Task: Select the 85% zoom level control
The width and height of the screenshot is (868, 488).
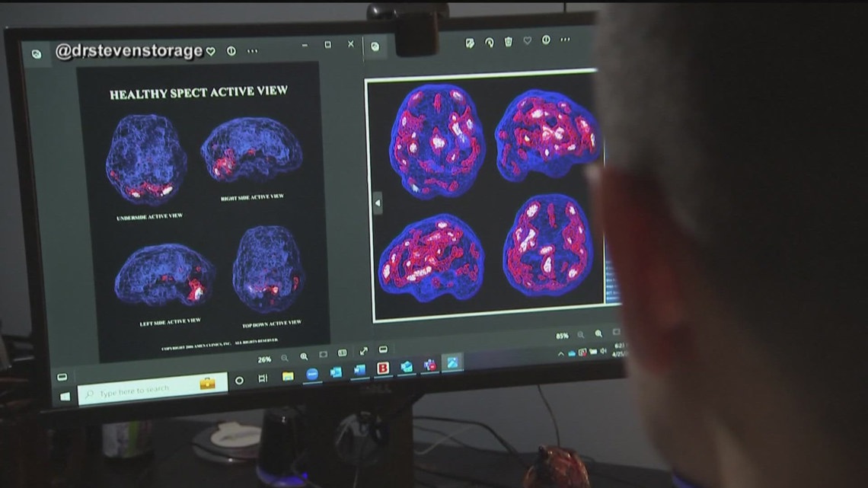Action: click(x=562, y=333)
